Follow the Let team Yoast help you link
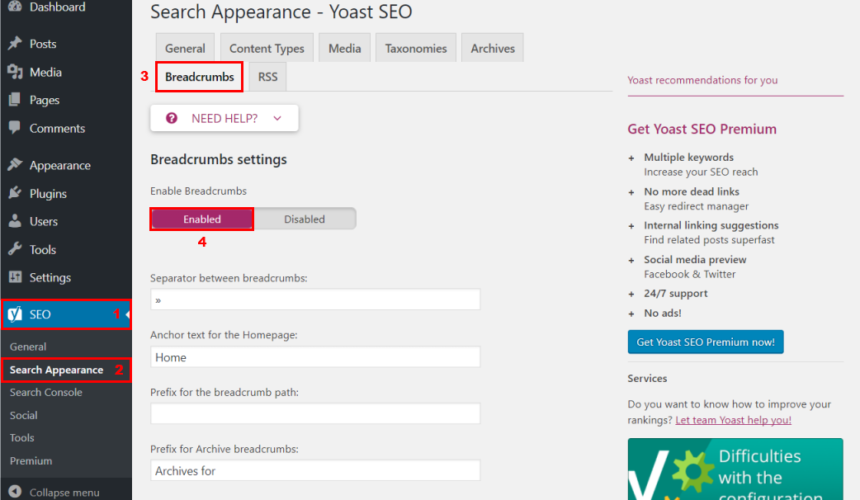 tap(733, 420)
